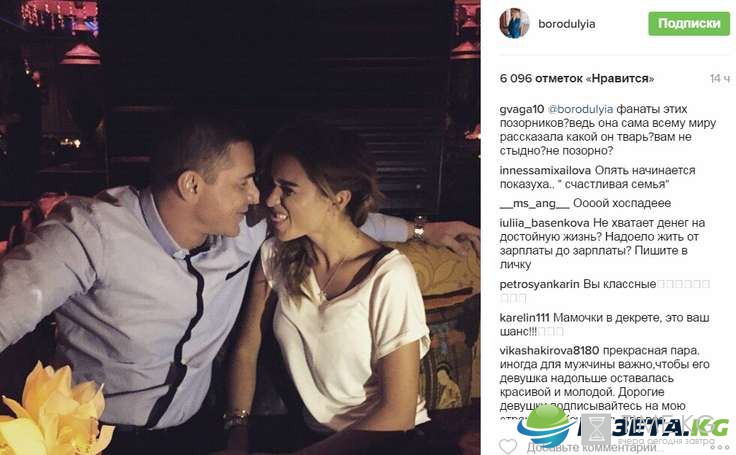
Task: Open commenter vikashakirova8180 profile
Action: 549,351
